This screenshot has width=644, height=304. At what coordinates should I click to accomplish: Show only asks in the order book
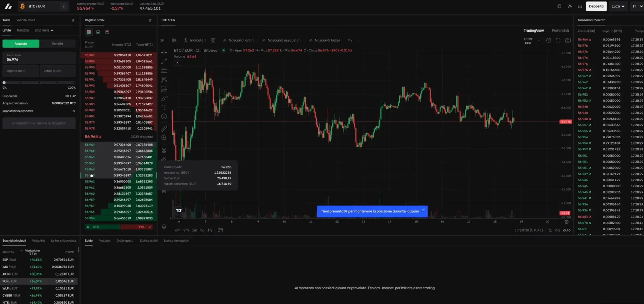pos(107,32)
